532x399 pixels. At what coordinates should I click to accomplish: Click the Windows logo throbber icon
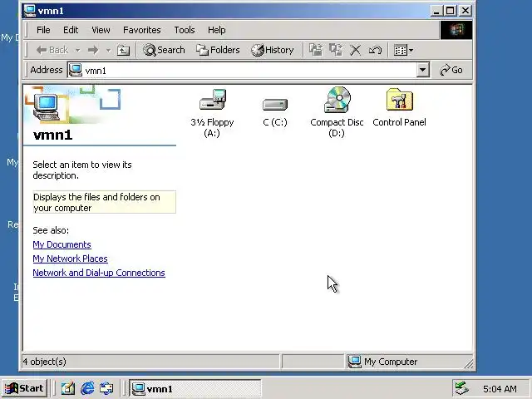click(x=456, y=30)
